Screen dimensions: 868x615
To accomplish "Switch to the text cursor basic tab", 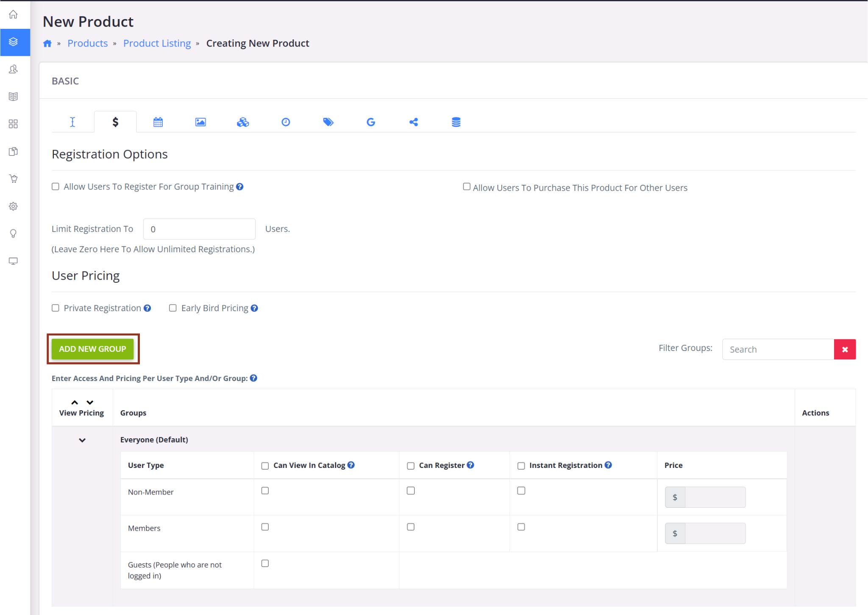I will pyautogui.click(x=72, y=122).
